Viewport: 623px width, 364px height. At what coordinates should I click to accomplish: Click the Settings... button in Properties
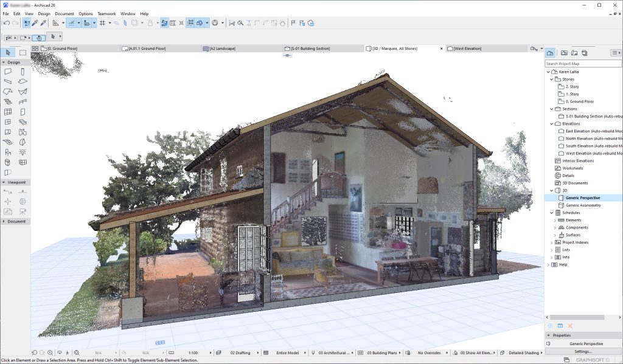pos(583,351)
